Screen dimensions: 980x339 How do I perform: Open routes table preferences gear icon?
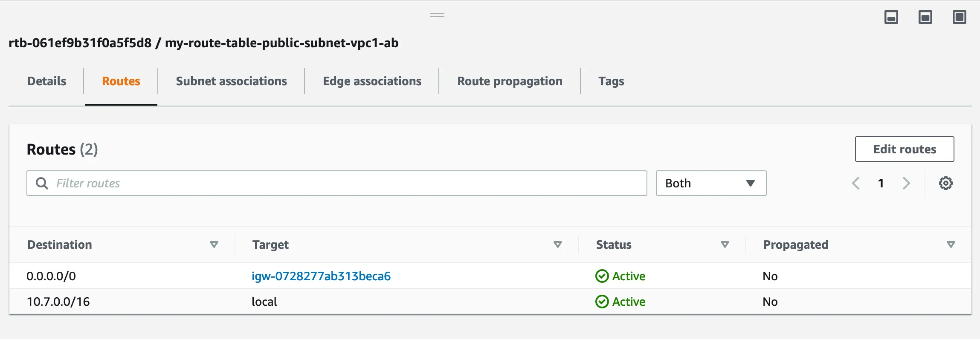point(945,183)
